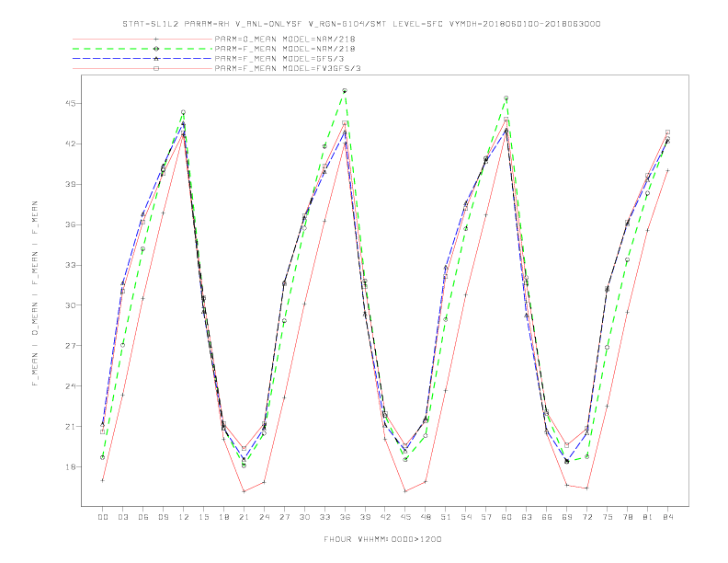Image resolution: width=728 pixels, height=563 pixels.
Task: Click the chart title beginning STAT=SL1L2 PARAM=RH
Action: (361, 24)
